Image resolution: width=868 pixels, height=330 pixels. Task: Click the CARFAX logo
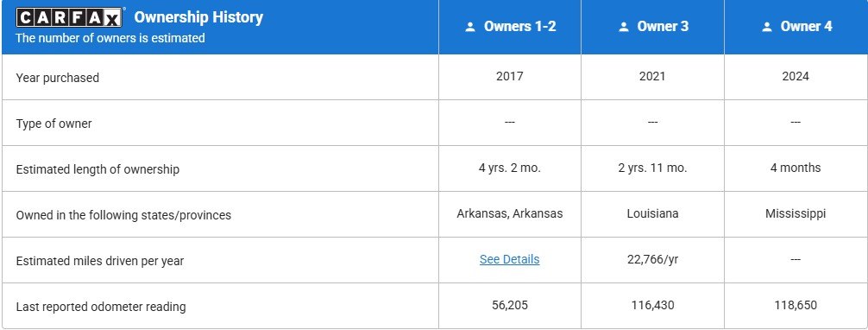click(68, 18)
